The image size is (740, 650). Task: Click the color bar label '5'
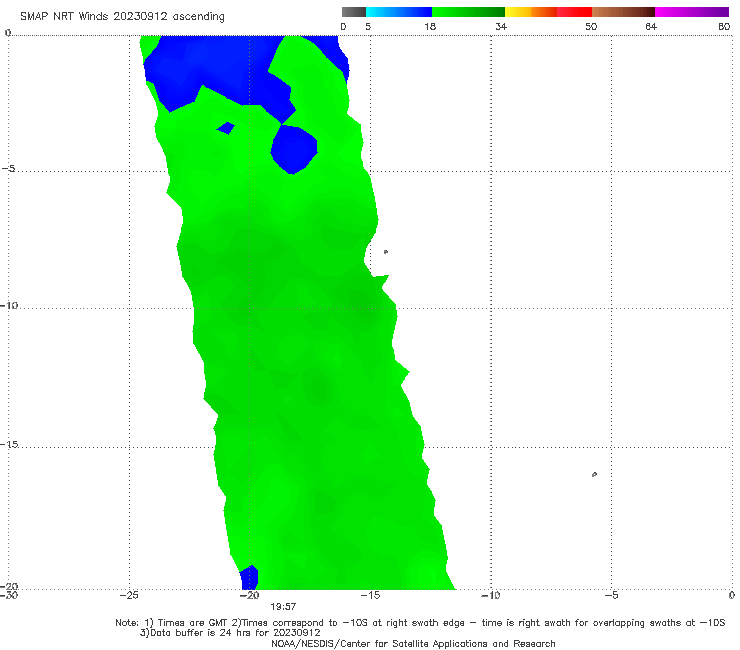(368, 26)
